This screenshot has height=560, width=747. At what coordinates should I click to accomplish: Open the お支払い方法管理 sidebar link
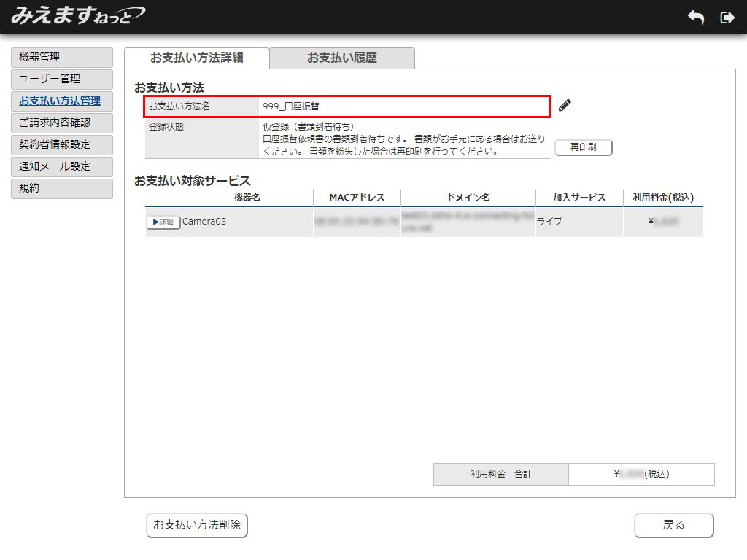(x=62, y=101)
